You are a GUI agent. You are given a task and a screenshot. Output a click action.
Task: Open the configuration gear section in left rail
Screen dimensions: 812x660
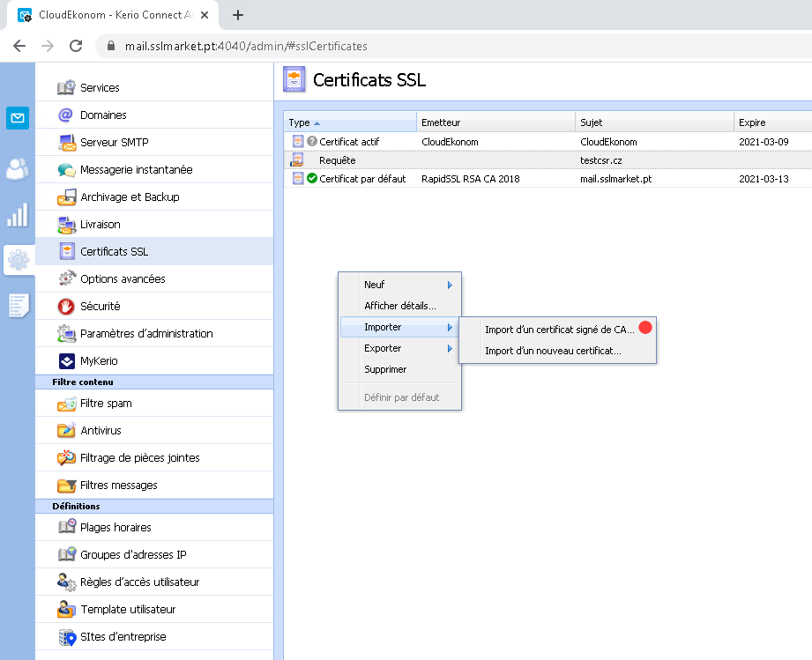point(19,260)
